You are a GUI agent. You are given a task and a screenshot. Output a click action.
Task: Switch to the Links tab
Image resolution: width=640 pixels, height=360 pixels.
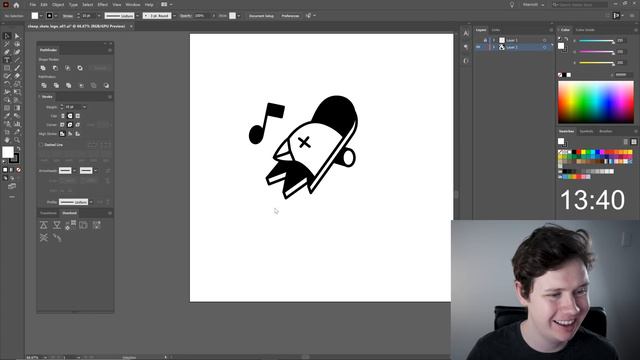point(496,30)
